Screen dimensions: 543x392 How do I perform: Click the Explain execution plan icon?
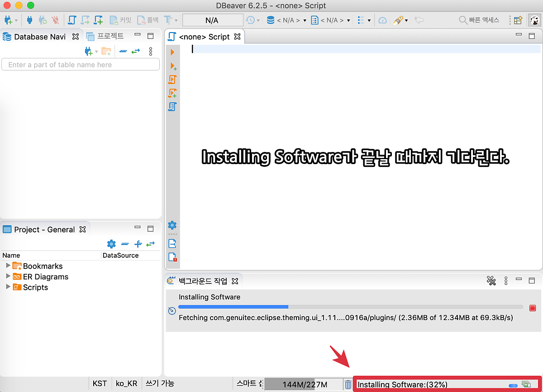point(172,107)
